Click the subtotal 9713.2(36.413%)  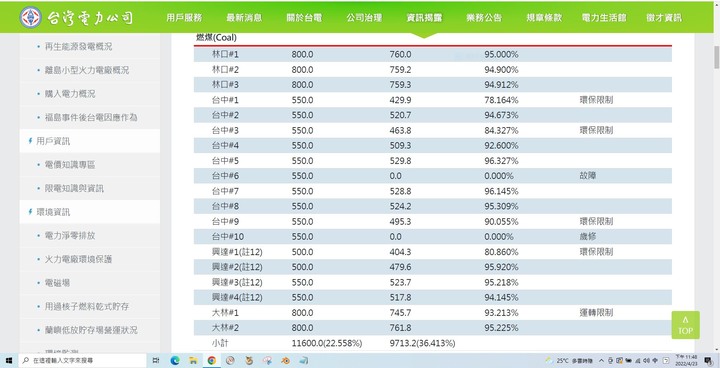422,343
